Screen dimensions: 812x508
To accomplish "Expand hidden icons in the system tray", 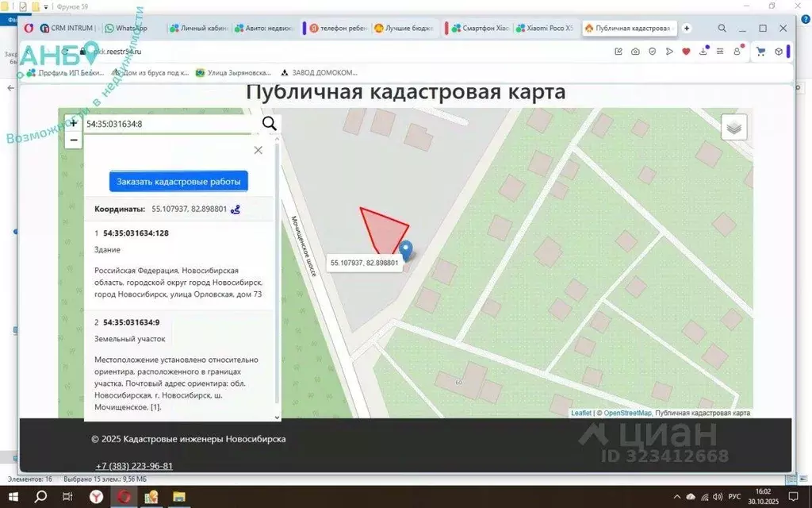I will coord(679,496).
